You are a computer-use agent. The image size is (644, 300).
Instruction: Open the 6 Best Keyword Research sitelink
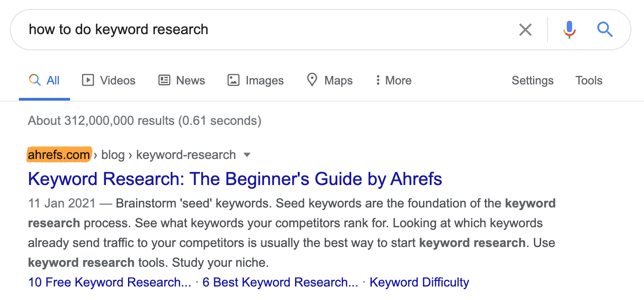[x=280, y=282]
